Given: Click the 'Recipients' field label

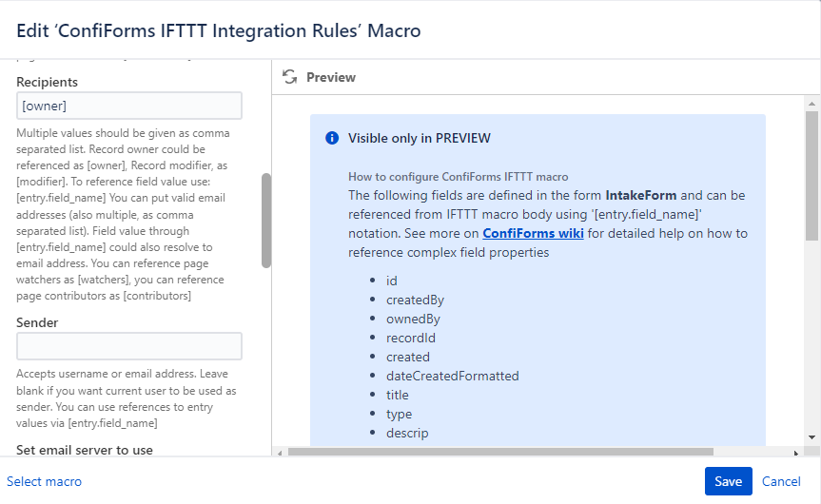Looking at the screenshot, I should pos(48,82).
